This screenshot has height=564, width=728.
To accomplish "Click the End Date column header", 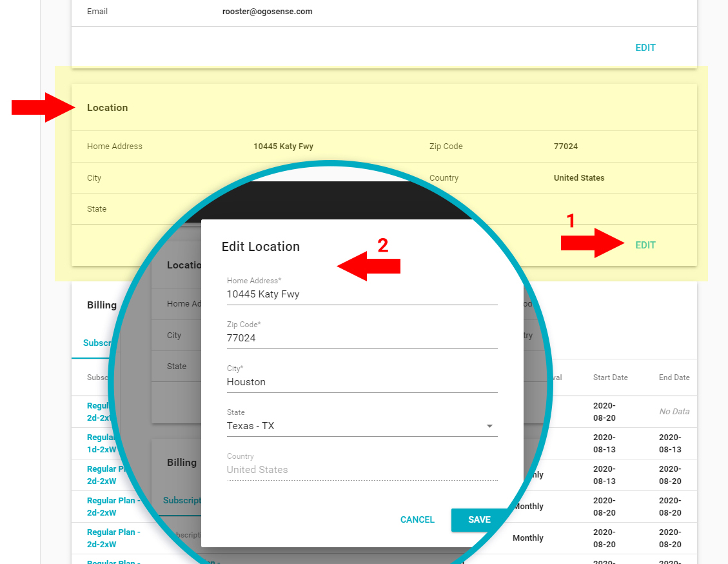I will click(x=674, y=378).
